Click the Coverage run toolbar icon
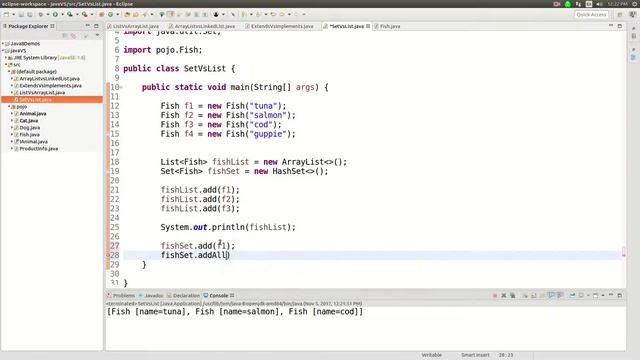Screen dimensions: 640x360 (x=70, y=14)
